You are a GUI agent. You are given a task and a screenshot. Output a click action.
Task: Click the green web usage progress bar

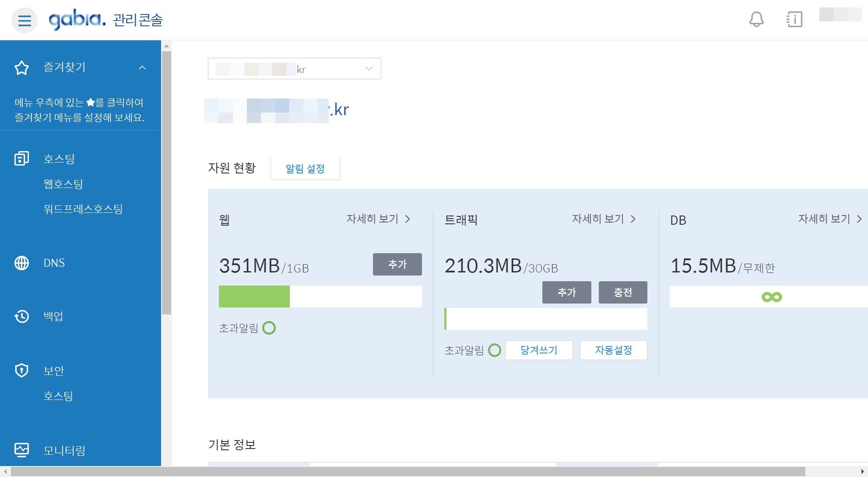(254, 297)
